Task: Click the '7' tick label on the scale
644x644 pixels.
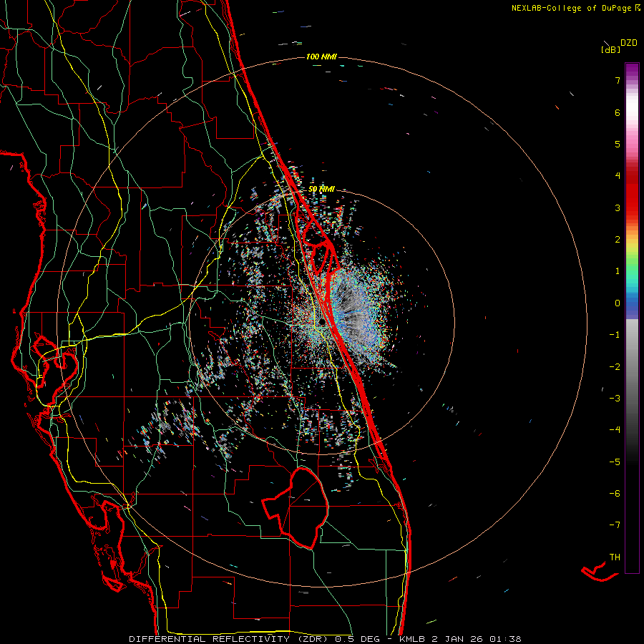Action: pyautogui.click(x=618, y=80)
